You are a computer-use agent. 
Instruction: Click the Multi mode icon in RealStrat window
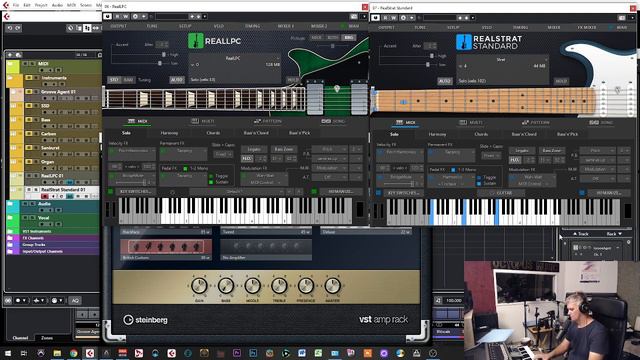point(463,122)
